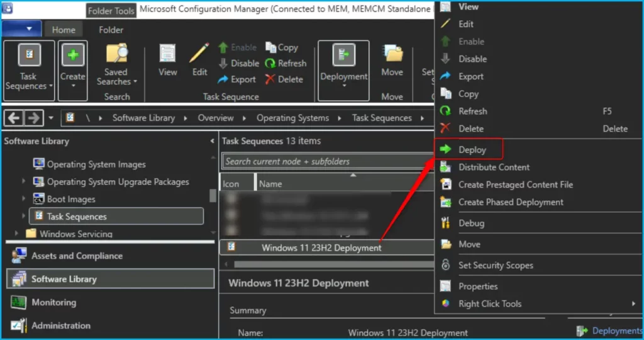Click Task Sequences in the breadcrumb

pos(382,118)
